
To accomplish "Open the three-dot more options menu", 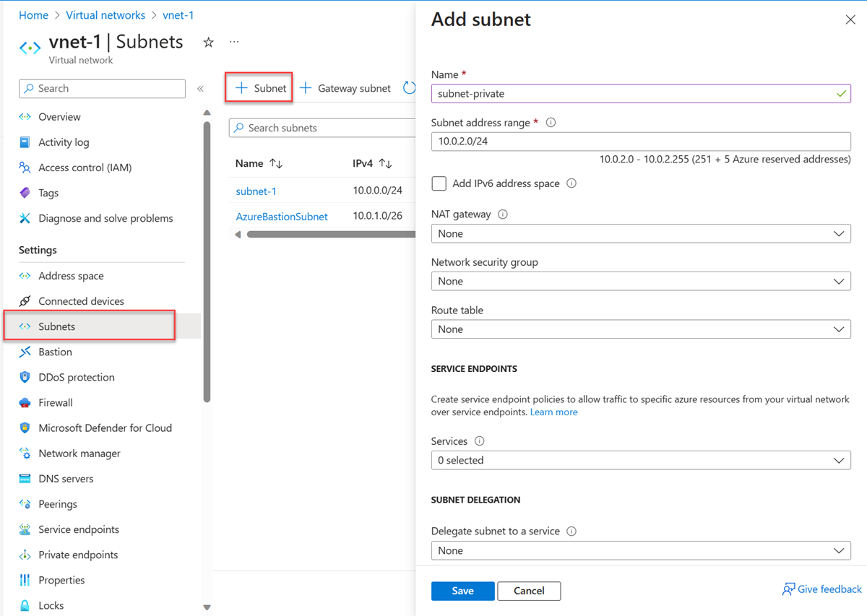I will point(234,43).
